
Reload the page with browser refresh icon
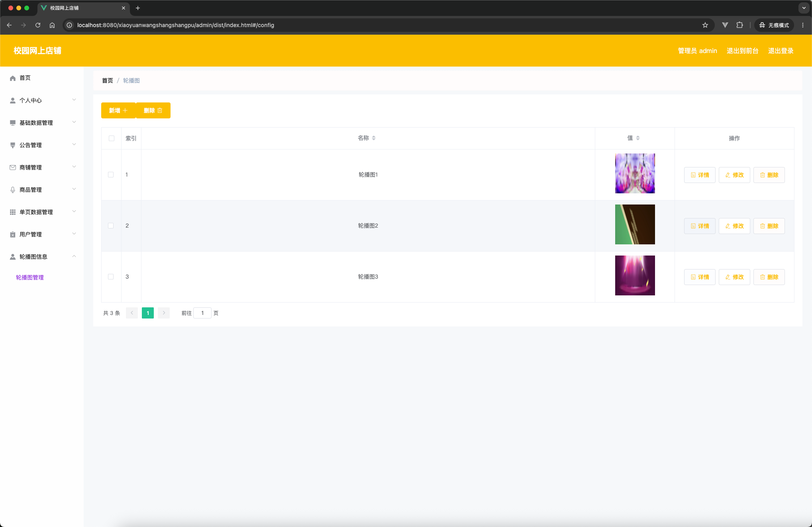click(38, 25)
